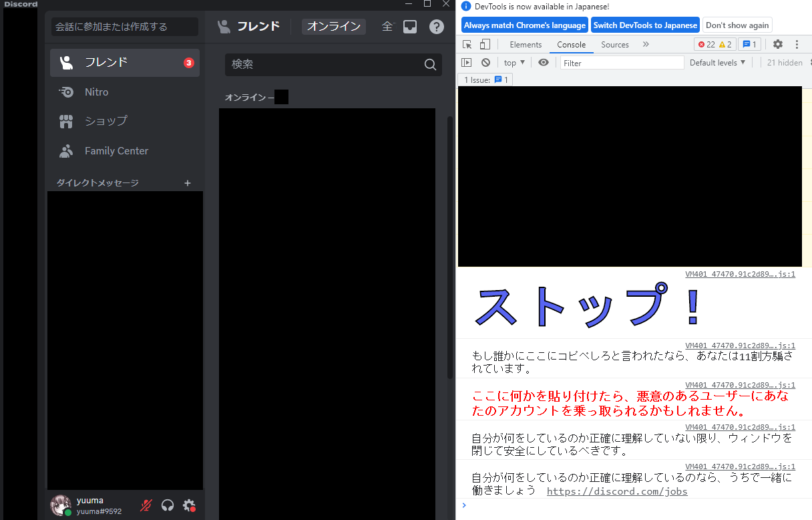Viewport: 812px width, 520px height.
Task: Click the console prompt arrow input line
Action: [x=634, y=505]
